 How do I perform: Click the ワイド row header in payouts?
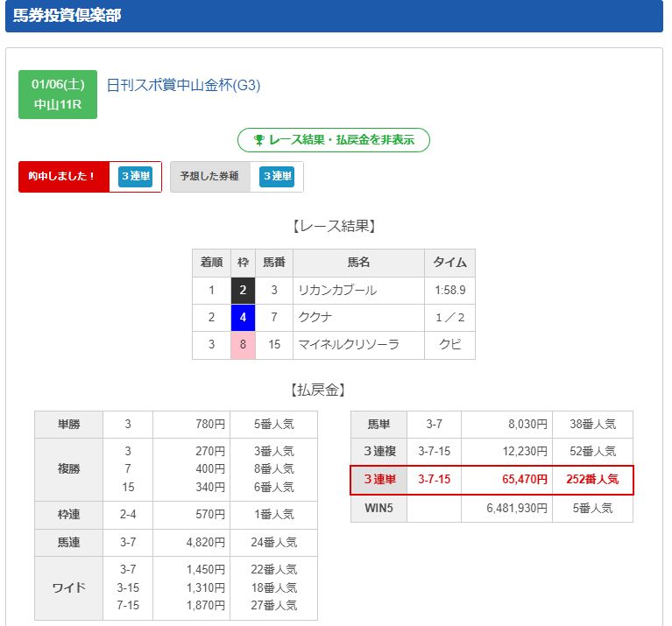click(68, 587)
